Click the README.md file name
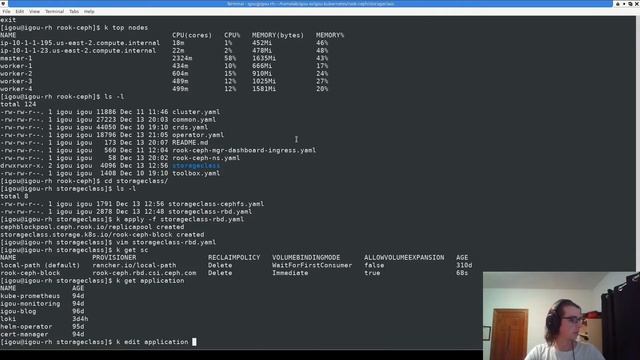640x360 pixels. tap(190, 142)
